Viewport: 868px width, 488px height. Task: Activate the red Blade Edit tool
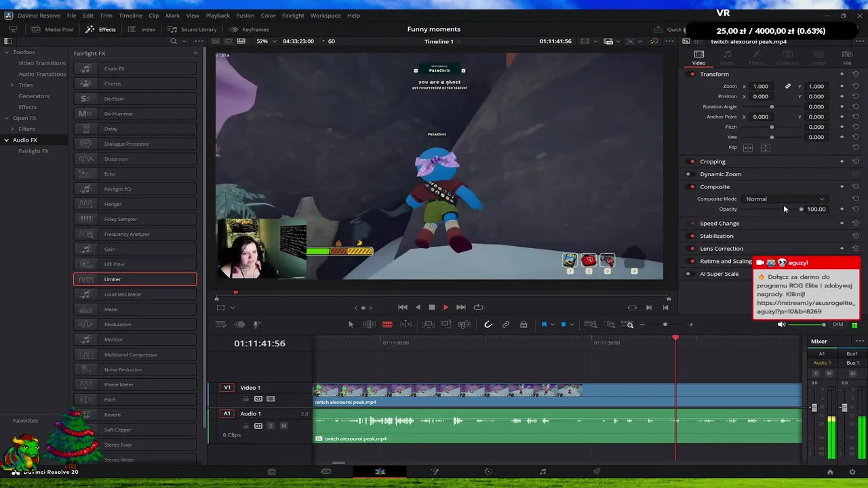pos(387,325)
